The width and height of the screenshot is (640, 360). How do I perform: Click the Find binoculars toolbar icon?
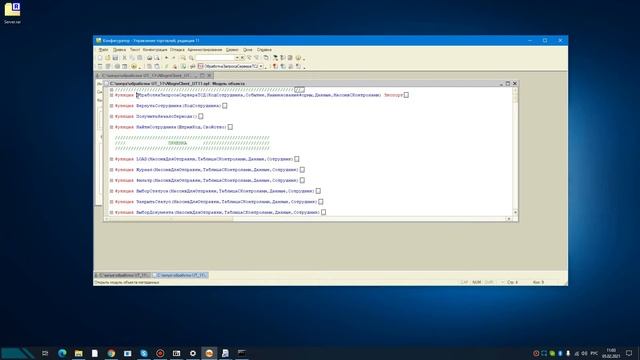point(183,58)
